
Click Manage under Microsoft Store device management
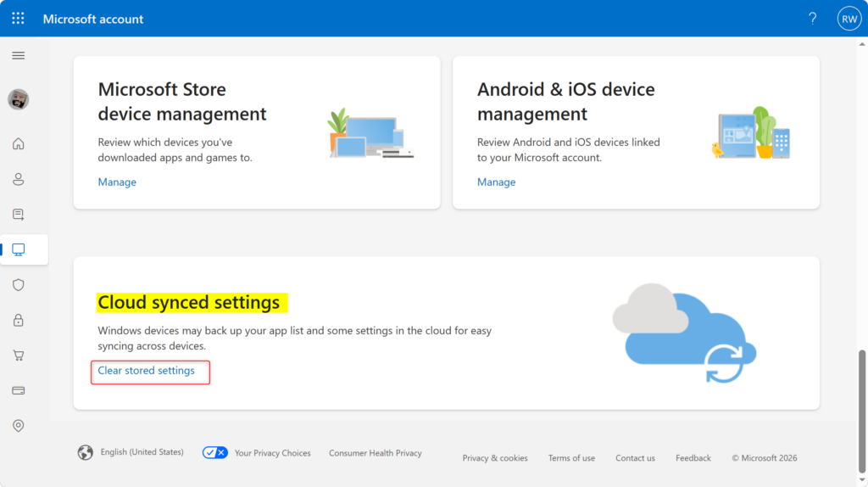tap(117, 182)
